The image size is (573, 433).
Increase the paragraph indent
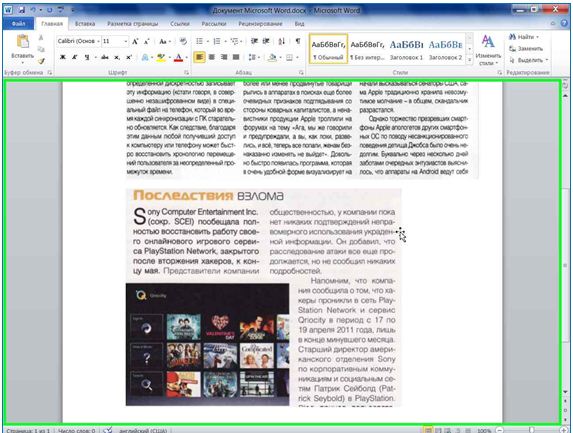[266, 41]
